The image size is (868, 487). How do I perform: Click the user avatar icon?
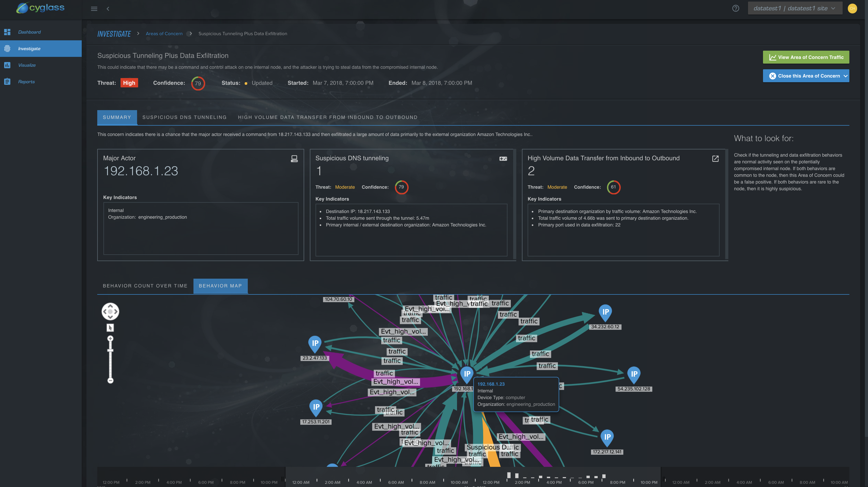852,9
